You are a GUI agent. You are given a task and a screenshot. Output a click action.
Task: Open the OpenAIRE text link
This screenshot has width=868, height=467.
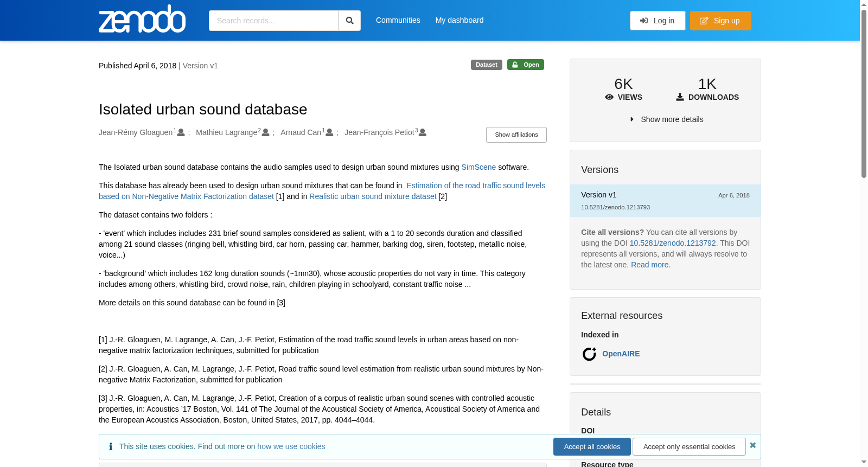coord(621,354)
